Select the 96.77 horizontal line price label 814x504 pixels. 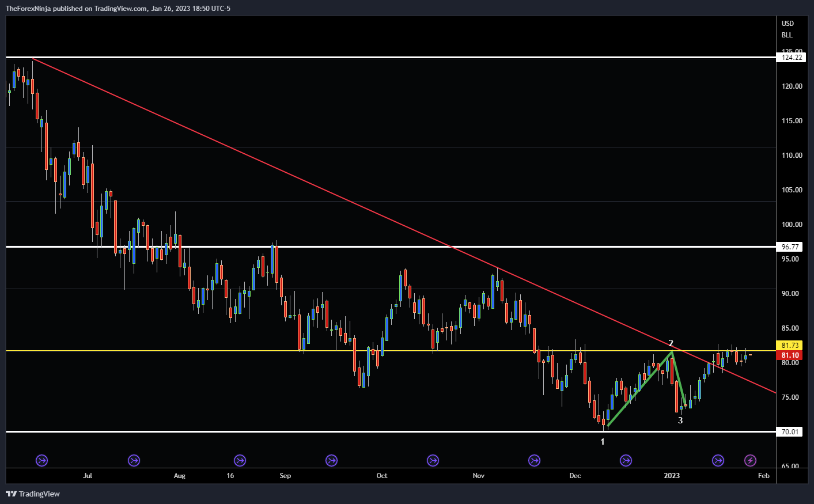point(790,247)
